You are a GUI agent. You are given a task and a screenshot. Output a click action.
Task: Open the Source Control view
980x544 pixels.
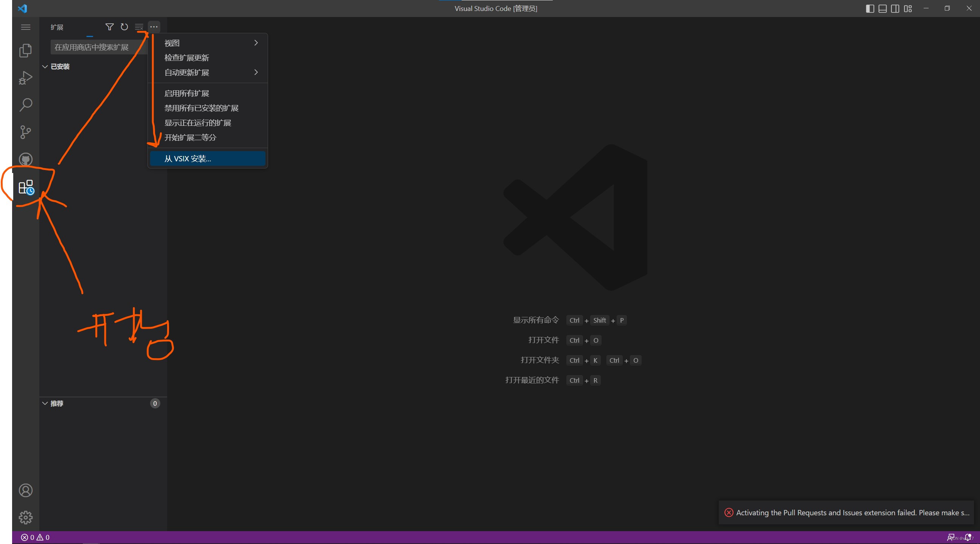click(25, 132)
